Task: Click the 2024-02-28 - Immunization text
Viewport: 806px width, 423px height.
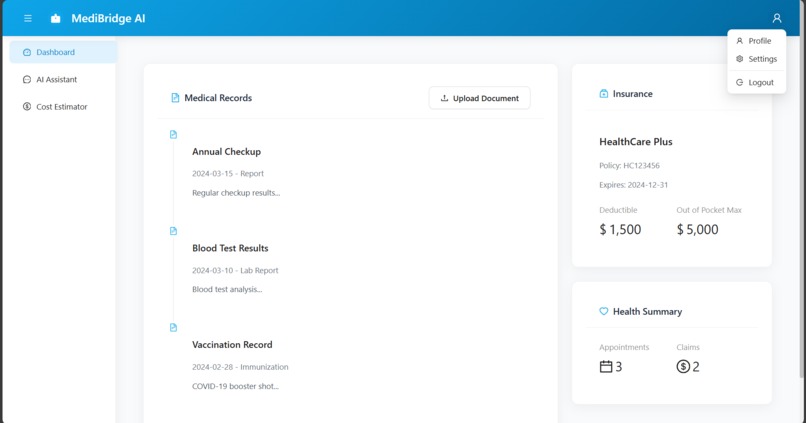Action: click(x=240, y=367)
